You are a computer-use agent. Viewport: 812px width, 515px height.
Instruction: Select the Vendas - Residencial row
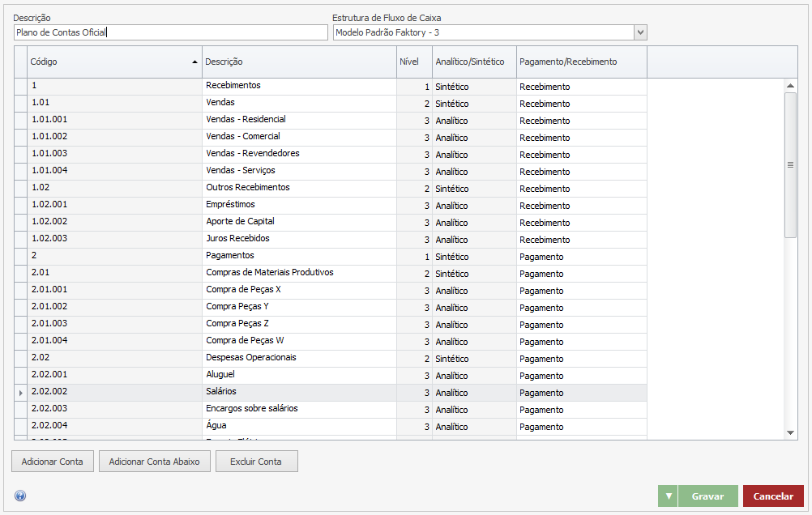coord(246,120)
